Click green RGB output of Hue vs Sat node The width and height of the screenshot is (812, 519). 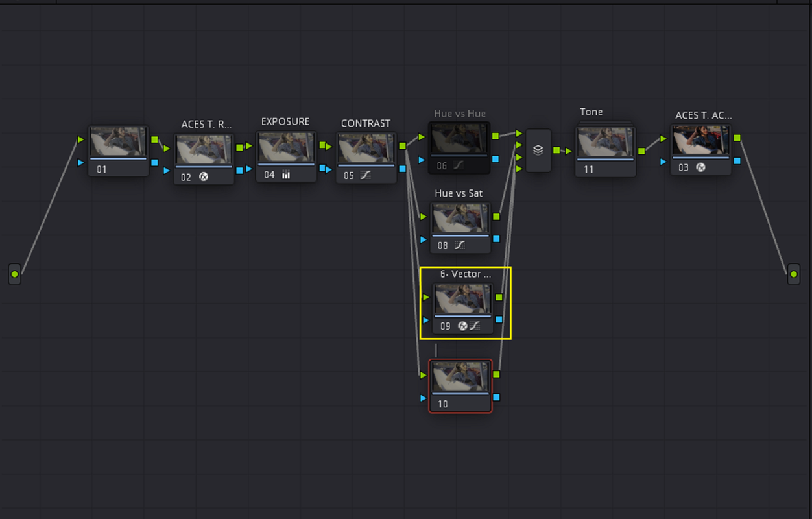click(497, 217)
